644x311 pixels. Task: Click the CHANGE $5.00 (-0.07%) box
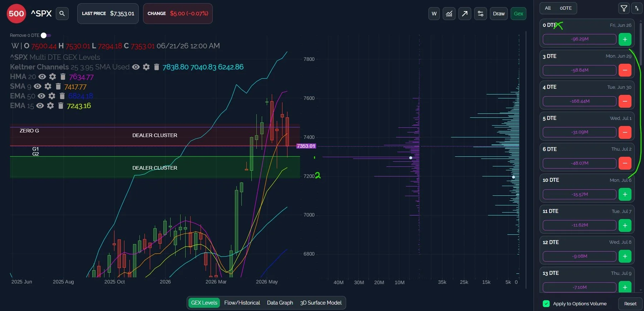[178, 14]
